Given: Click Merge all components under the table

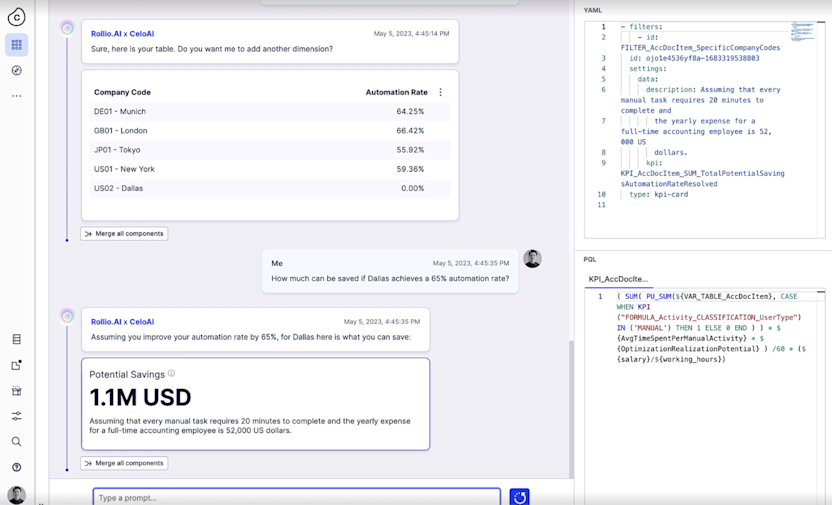Looking at the screenshot, I should 124,233.
